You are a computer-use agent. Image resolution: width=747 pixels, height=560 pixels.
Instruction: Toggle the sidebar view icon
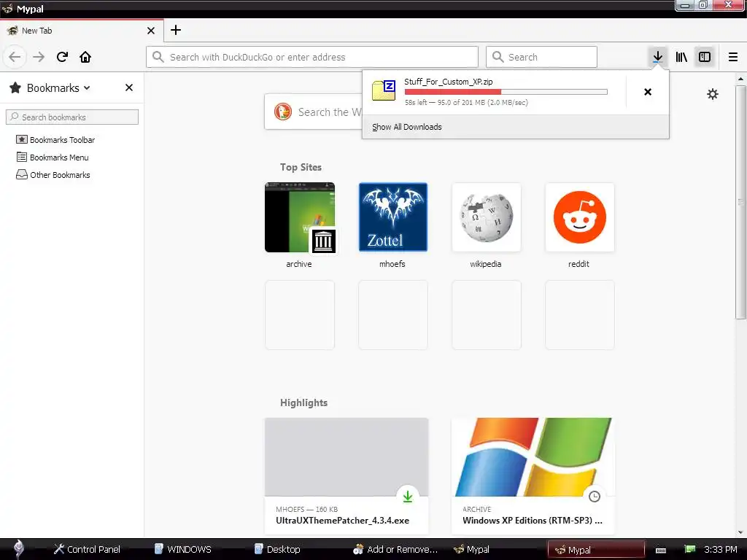705,57
